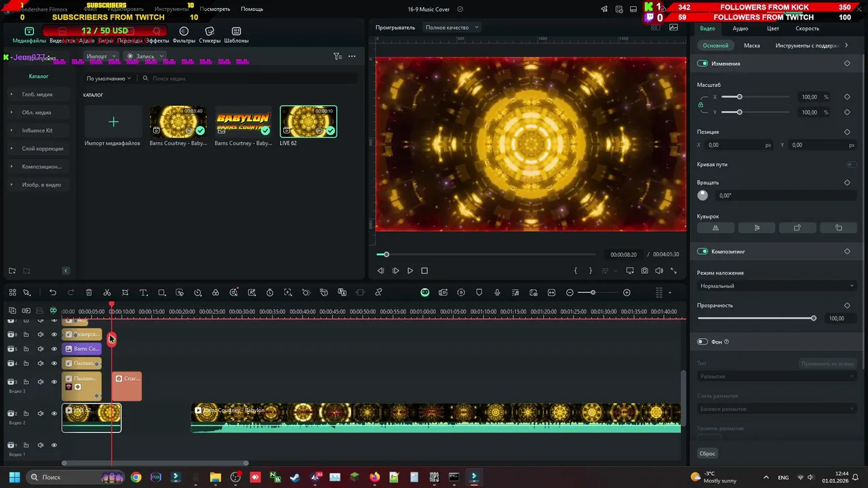The image size is (868, 488).
Task: Toggle the scale aspect ratio lock
Action: pos(701,104)
